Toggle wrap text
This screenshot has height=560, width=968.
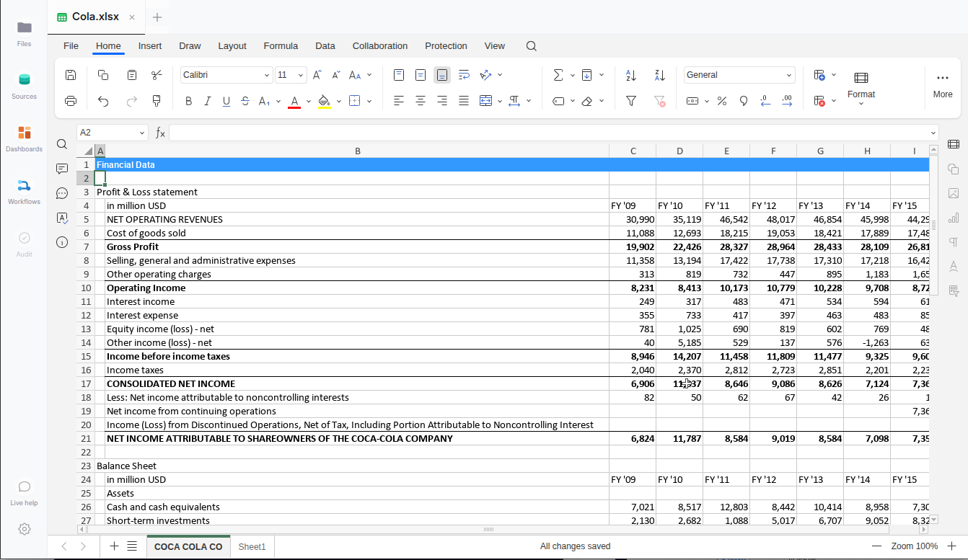pyautogui.click(x=464, y=75)
